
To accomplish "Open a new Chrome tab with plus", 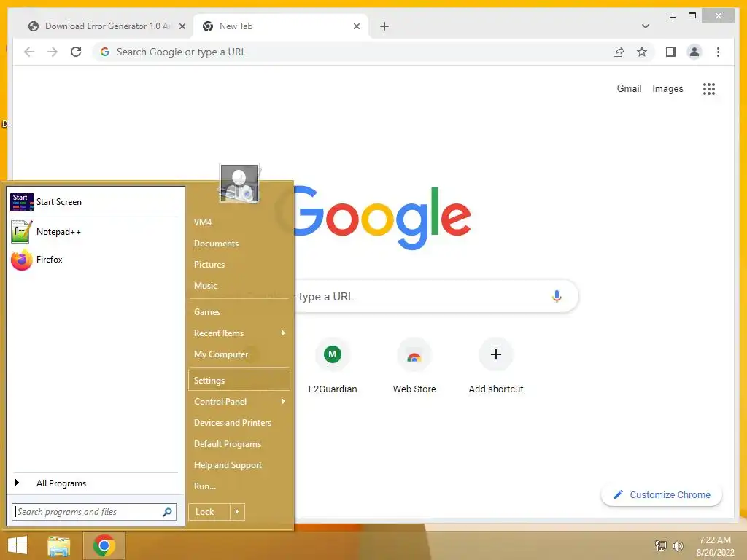I will click(384, 26).
